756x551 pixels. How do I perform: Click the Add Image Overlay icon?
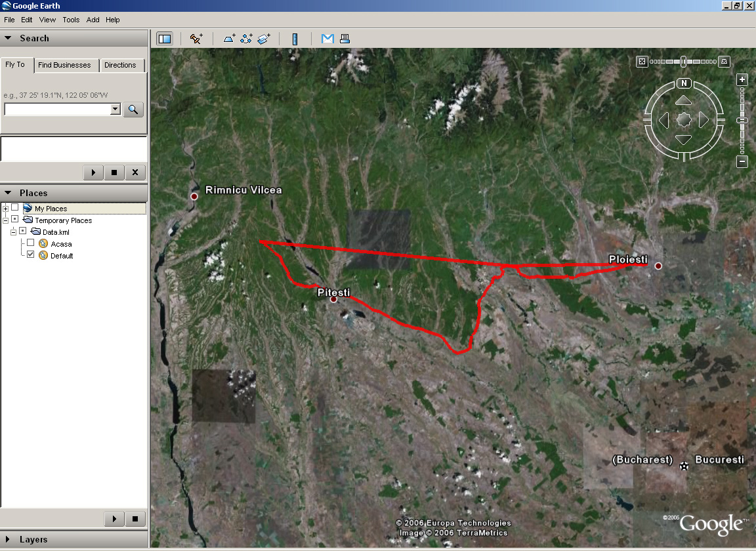(x=264, y=39)
